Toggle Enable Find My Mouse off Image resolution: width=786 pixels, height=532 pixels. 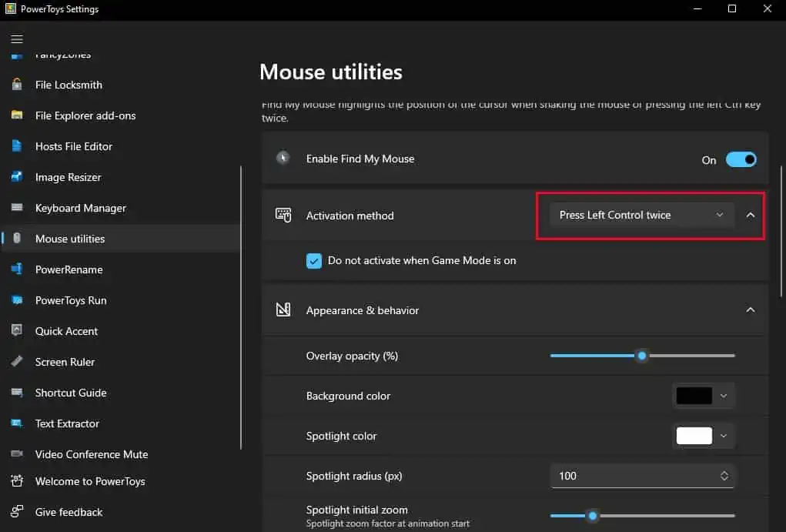click(741, 159)
